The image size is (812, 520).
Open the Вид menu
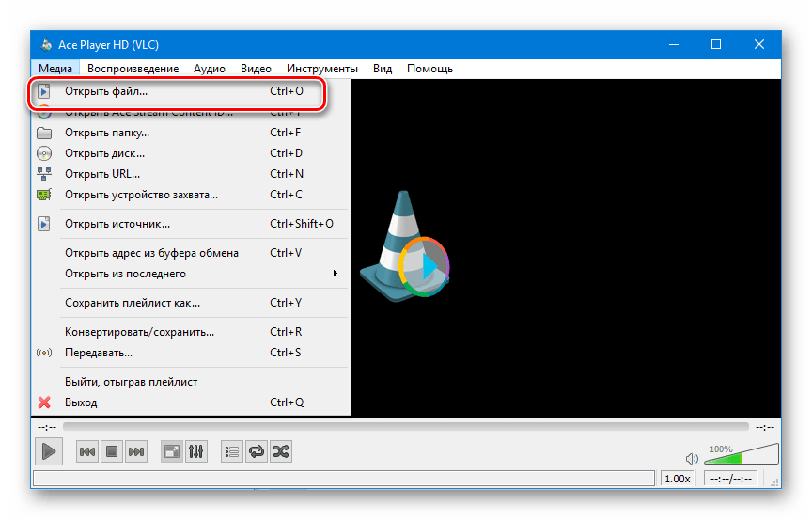coord(383,69)
